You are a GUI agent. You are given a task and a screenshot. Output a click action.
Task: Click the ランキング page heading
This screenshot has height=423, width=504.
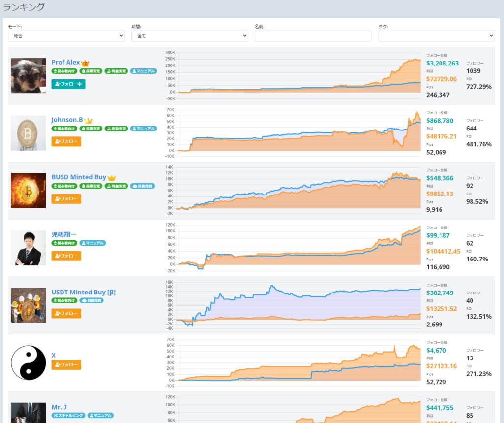tap(24, 7)
